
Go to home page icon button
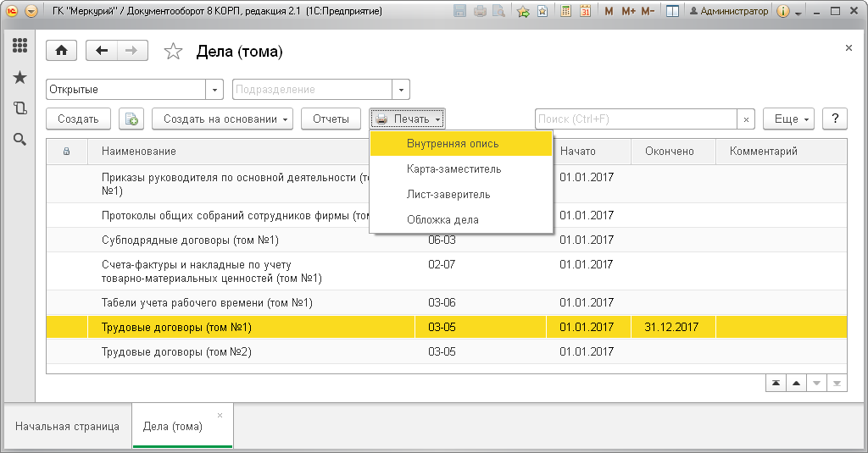[x=61, y=51]
